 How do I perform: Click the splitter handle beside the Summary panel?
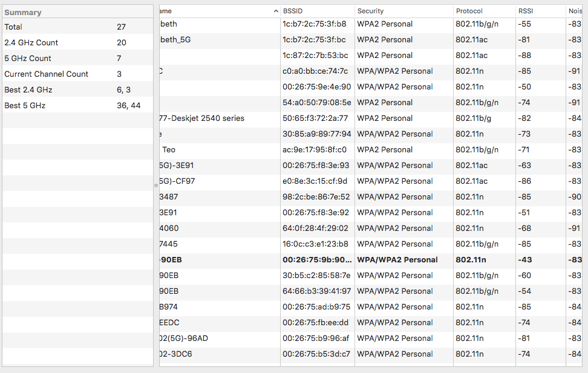(x=156, y=186)
